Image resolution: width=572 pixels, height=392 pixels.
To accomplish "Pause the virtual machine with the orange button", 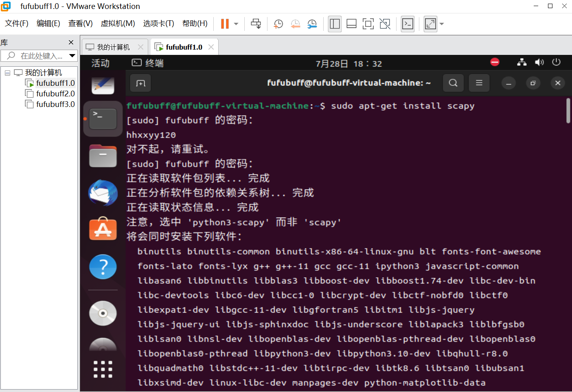I will pos(225,24).
